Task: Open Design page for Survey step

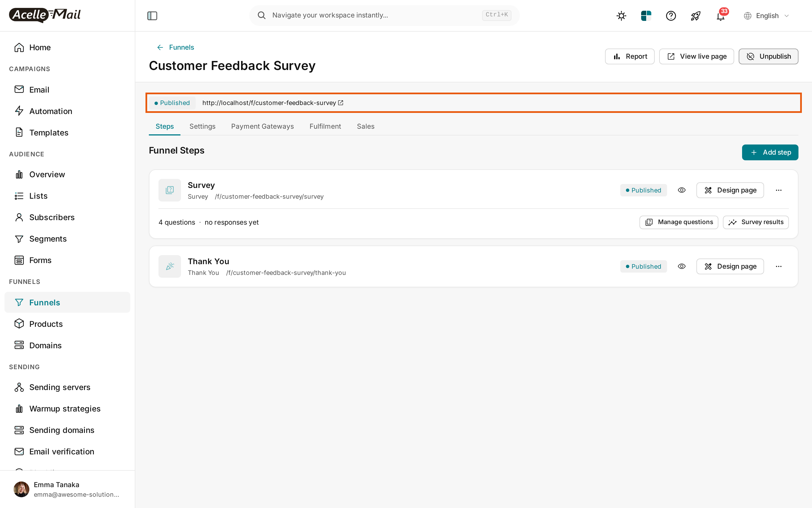Action: coord(730,190)
